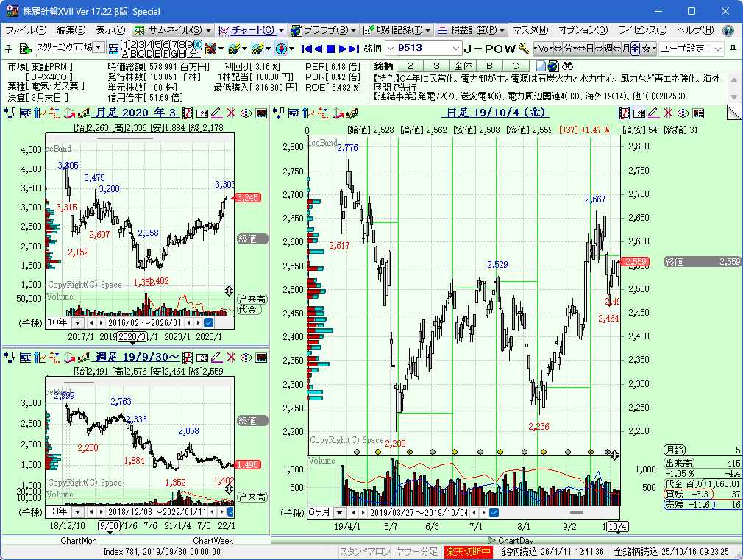
Task: Toggle the blue checkbox below daily chart
Action: 494,512
